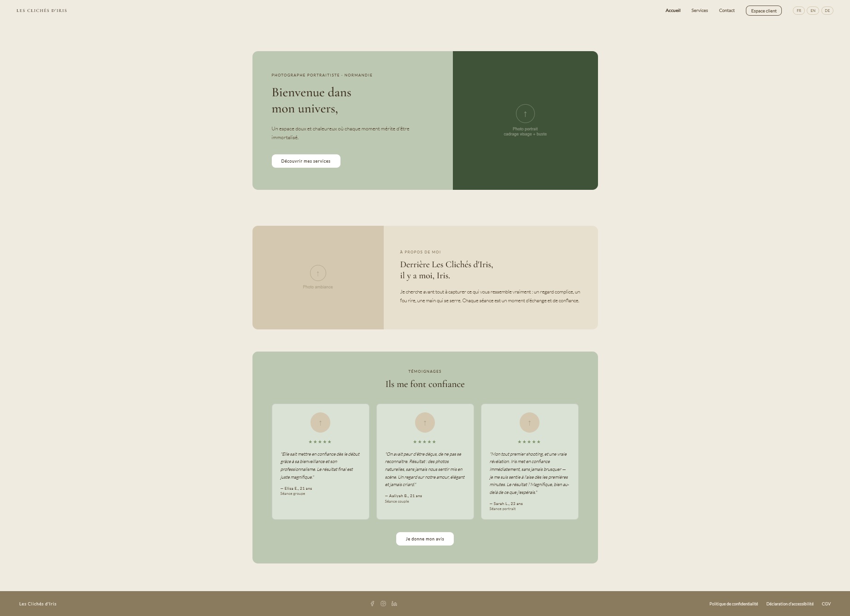Screen dimensions: 850x616
Task: Click the avatar upload circle in Elisa E.'s testimonial
Action: click(320, 422)
